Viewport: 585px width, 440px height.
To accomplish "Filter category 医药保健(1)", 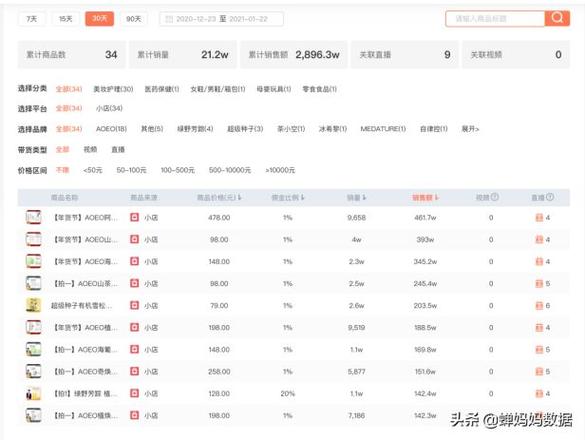I will pos(162,89).
